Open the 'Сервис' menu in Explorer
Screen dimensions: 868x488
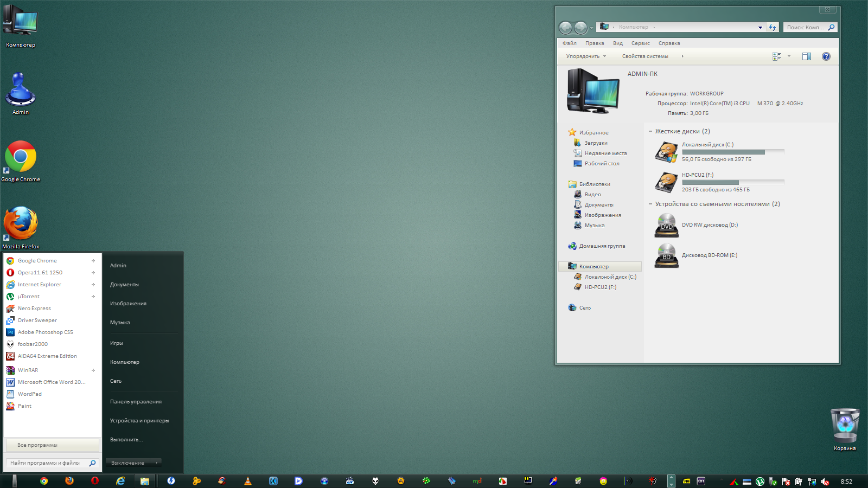pos(640,43)
